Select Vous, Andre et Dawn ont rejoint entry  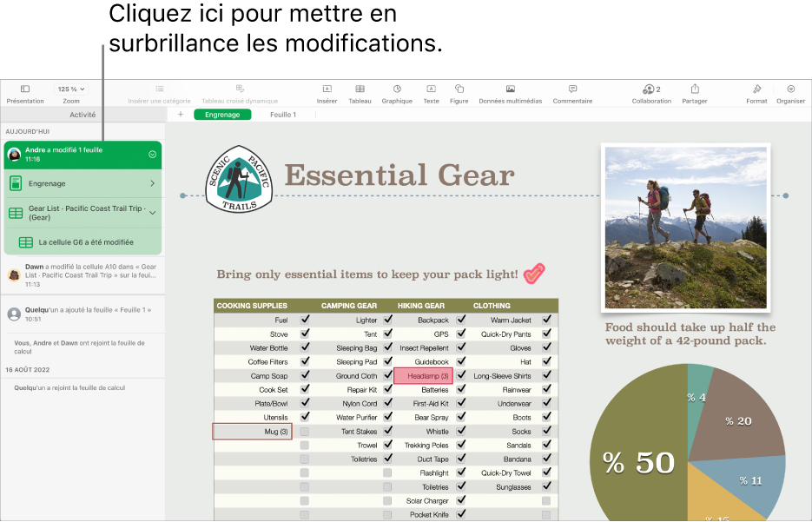(83, 347)
